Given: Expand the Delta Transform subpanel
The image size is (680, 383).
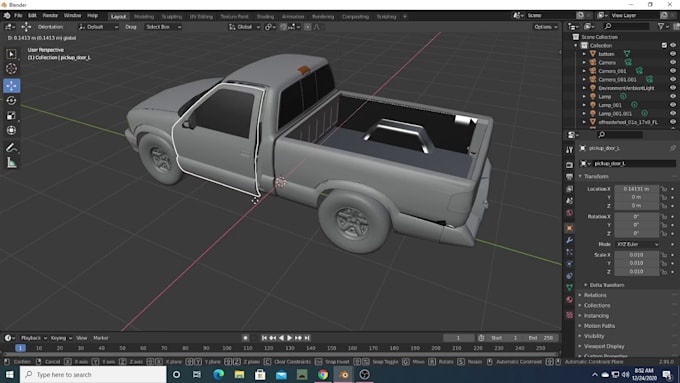Looking at the screenshot, I should click(x=606, y=285).
